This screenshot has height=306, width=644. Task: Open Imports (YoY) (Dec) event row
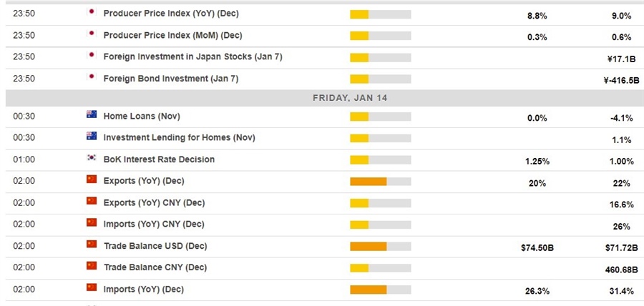click(x=143, y=289)
